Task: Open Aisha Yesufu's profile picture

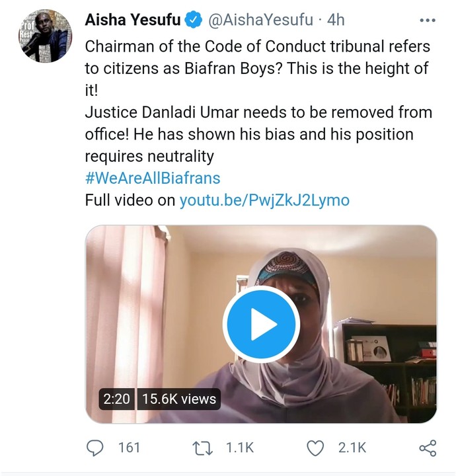Action: tap(44, 36)
